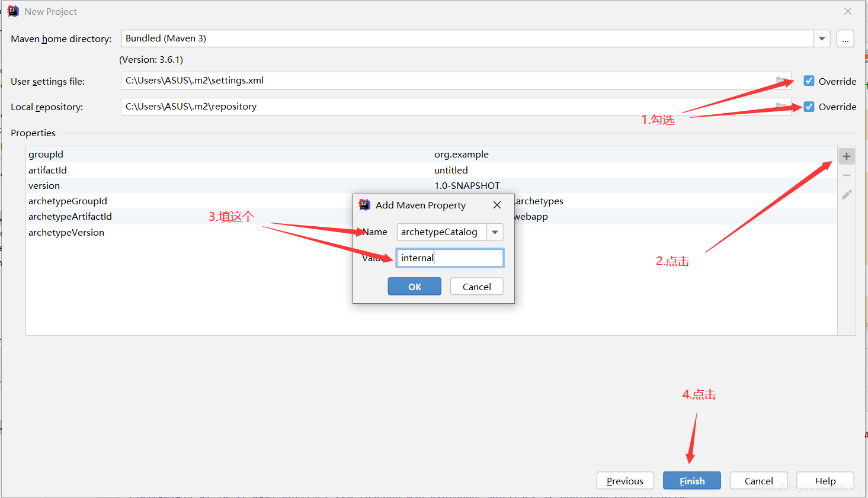
Task: Click the remove property minus icon
Action: click(846, 175)
